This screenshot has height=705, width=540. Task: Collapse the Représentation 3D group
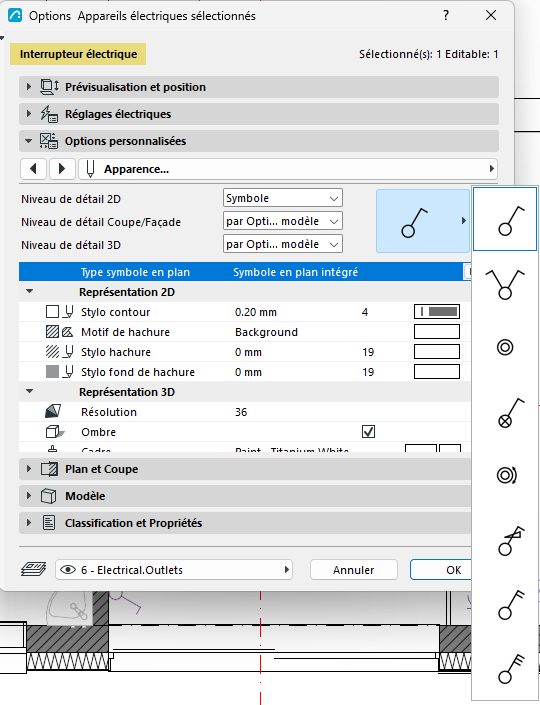pos(30,391)
